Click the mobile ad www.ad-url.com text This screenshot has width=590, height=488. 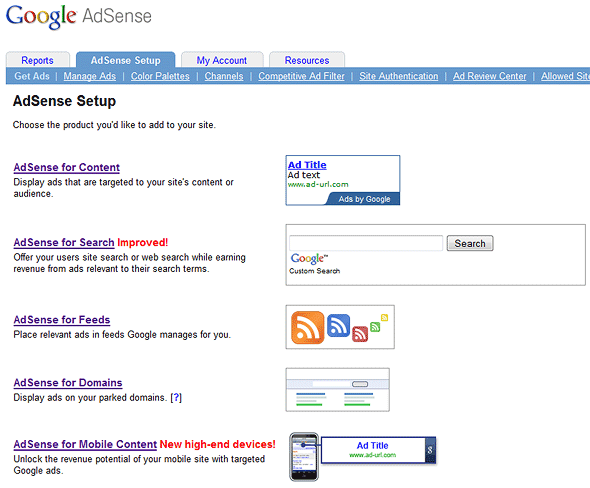[372, 455]
